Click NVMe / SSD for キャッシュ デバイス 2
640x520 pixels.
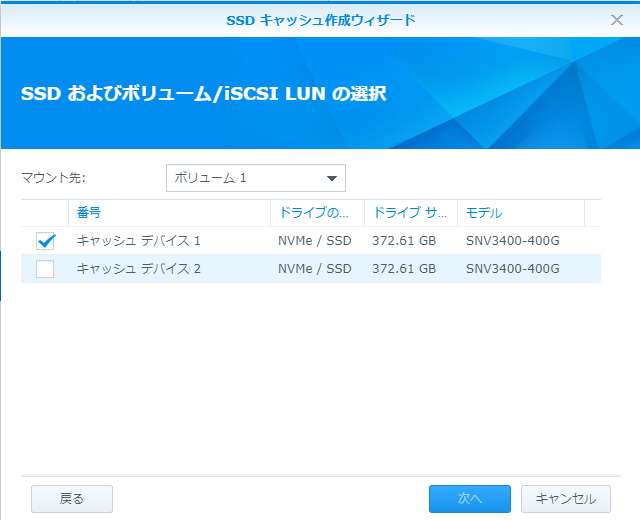[315, 269]
